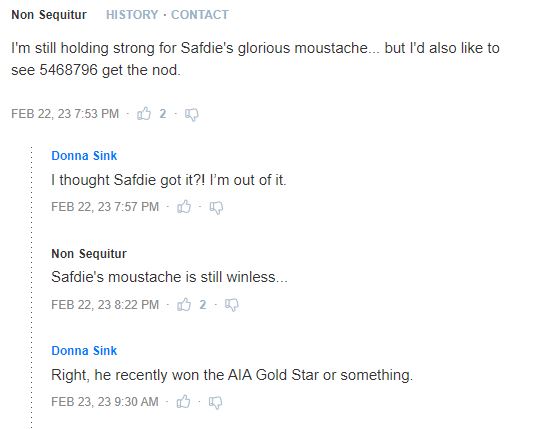Select Non Sequitur username at top
Screen dimensions: 544x429
click(49, 15)
